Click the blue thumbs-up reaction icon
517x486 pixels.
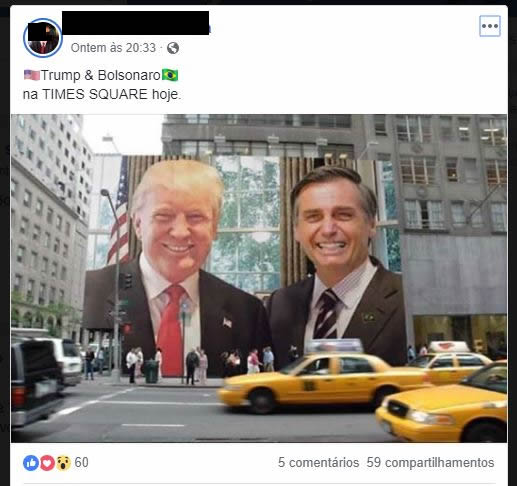coord(31,463)
